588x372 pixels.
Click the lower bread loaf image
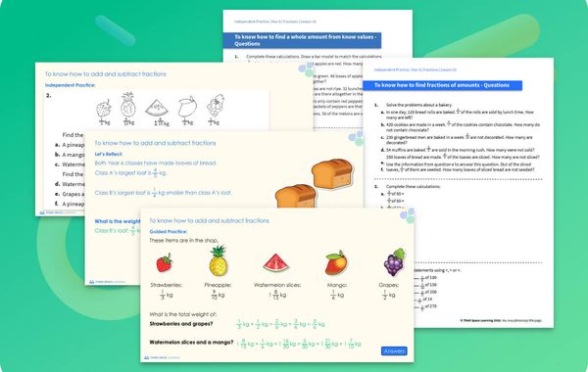(x=296, y=196)
